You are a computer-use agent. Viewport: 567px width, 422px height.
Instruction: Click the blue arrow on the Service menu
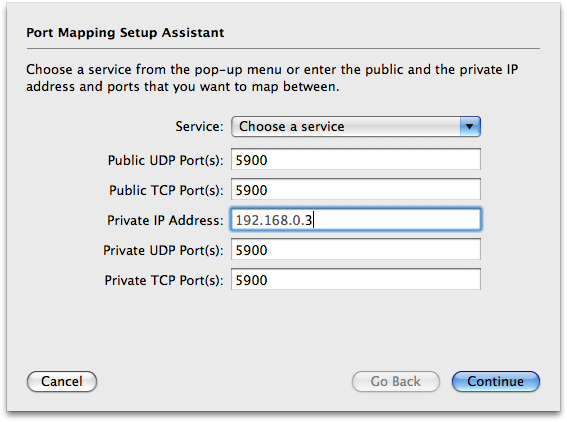coord(470,127)
